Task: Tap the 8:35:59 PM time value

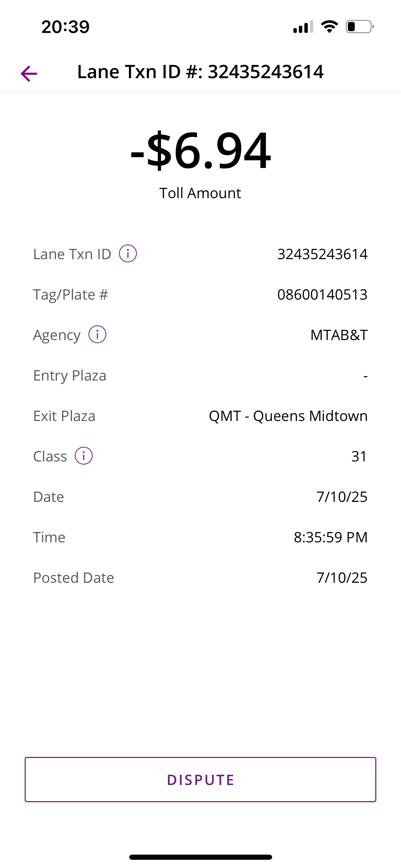Action: click(330, 538)
